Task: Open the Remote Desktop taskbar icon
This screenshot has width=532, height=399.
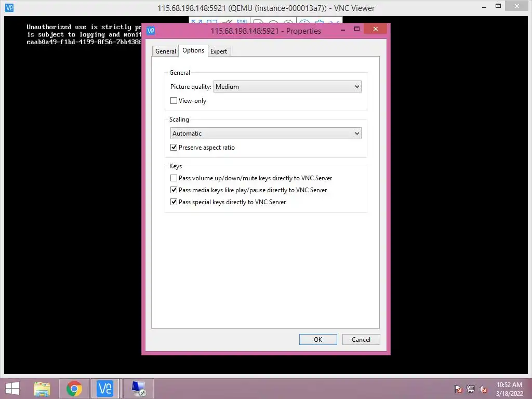Action: point(138,389)
